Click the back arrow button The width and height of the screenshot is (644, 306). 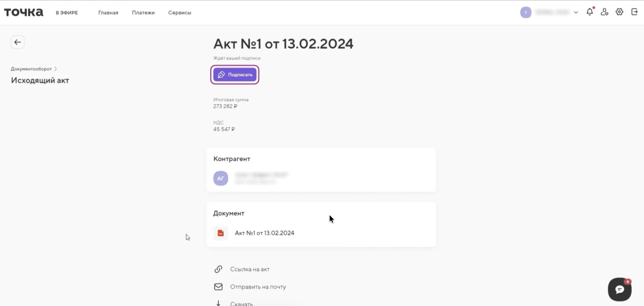18,42
